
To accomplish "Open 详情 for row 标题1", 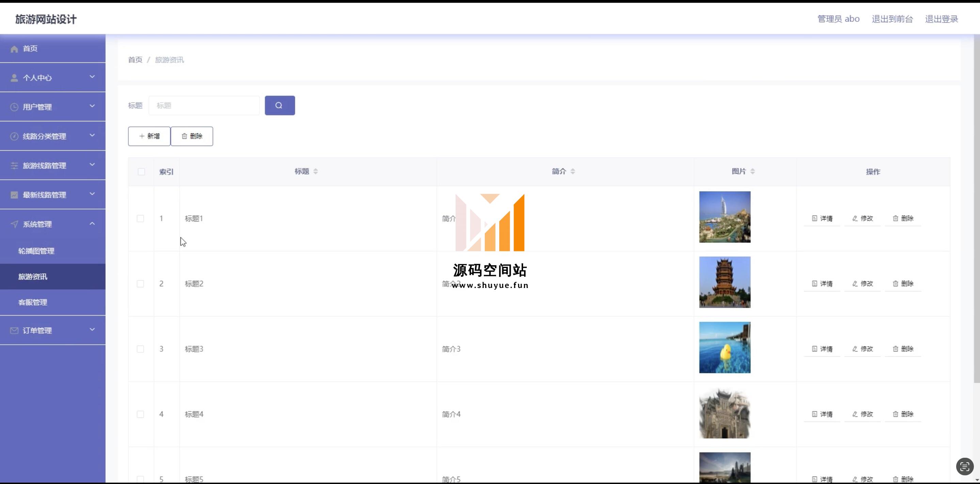I will point(822,218).
